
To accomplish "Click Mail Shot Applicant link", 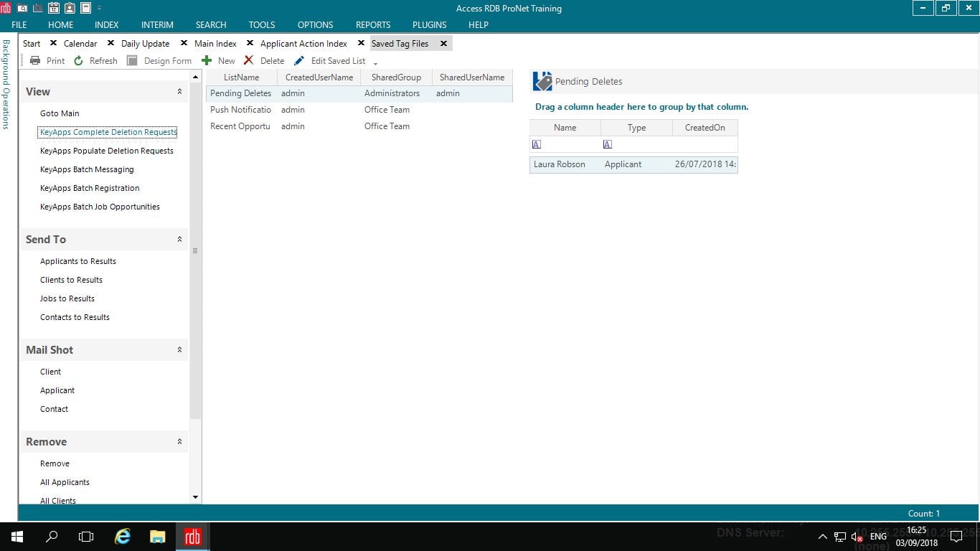I will 57,390.
